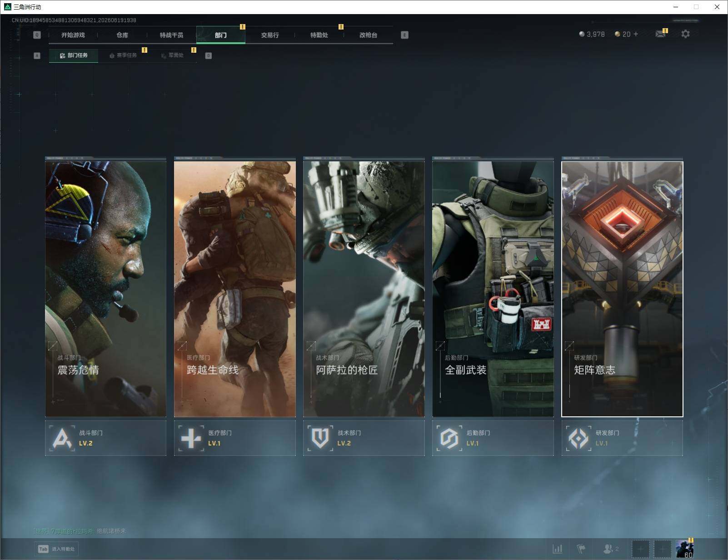Open the 特勤处 tab
The width and height of the screenshot is (728, 560).
(x=319, y=35)
